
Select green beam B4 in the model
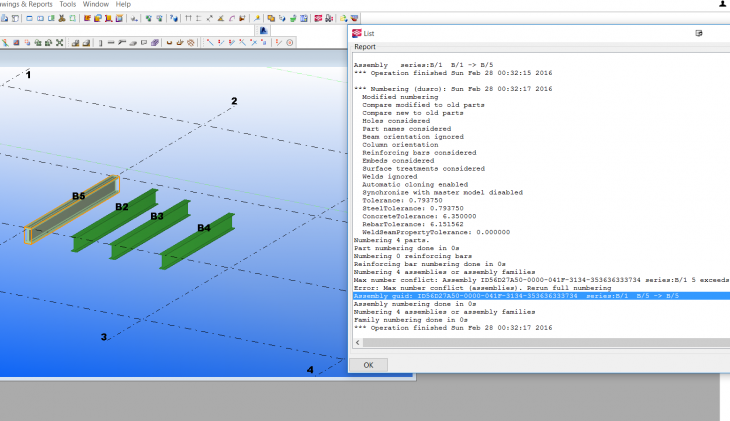pos(194,243)
